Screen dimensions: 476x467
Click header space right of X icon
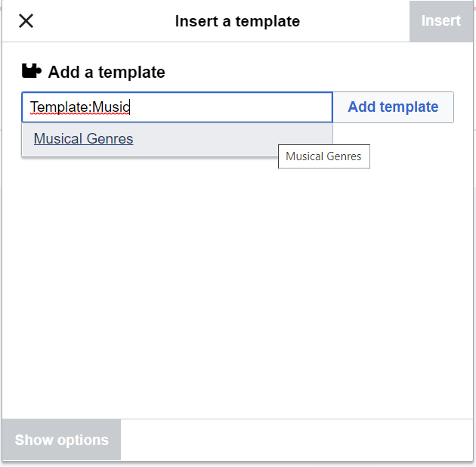click(x=91, y=21)
